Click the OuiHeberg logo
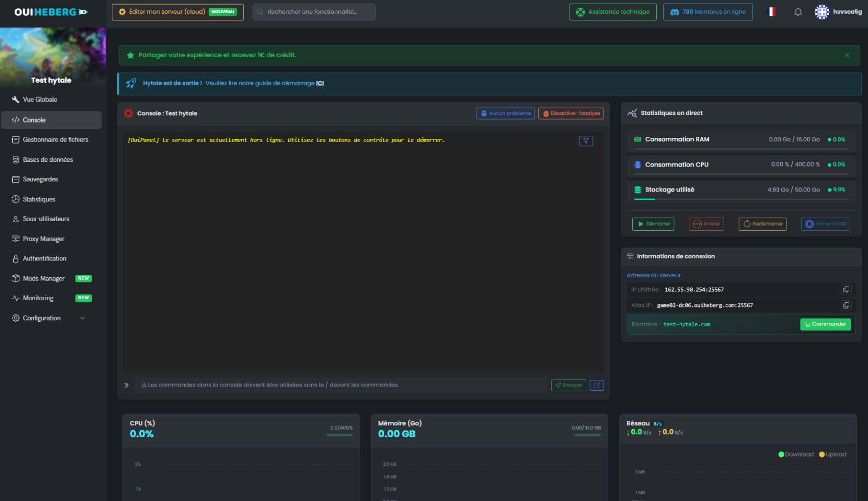868x501 pixels. click(x=51, y=12)
